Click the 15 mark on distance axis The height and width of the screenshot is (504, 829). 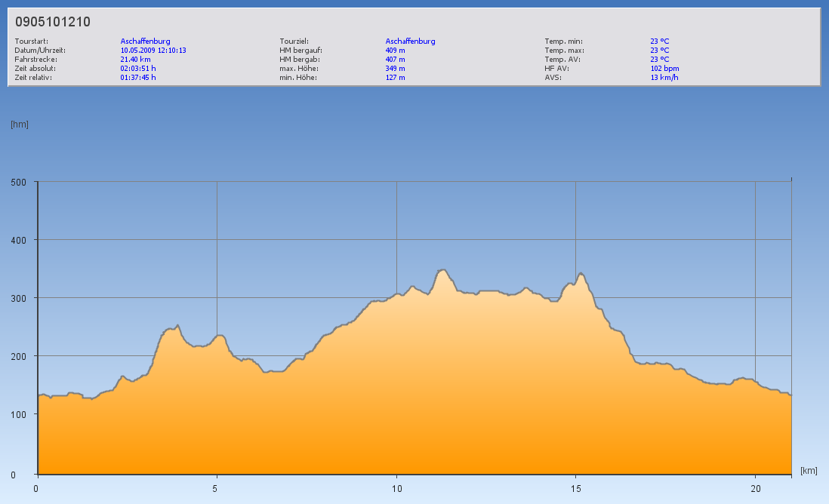point(575,488)
